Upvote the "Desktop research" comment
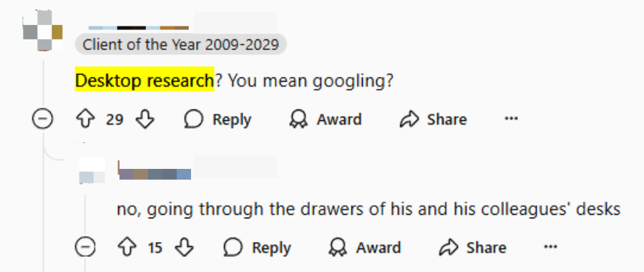The height and width of the screenshot is (272, 644). click(x=85, y=120)
